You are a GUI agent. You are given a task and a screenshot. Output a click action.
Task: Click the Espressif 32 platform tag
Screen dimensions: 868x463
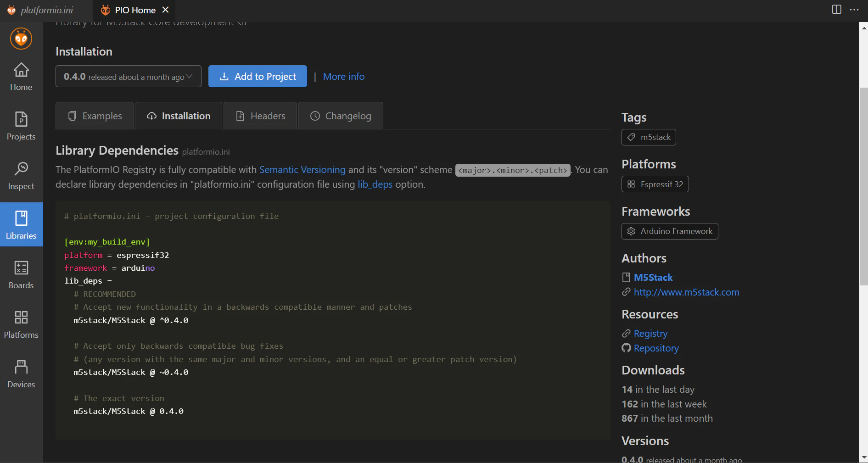point(655,184)
